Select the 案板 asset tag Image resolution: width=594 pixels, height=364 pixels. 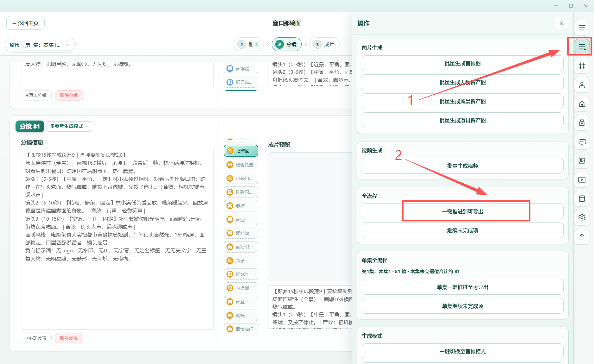[x=241, y=206]
